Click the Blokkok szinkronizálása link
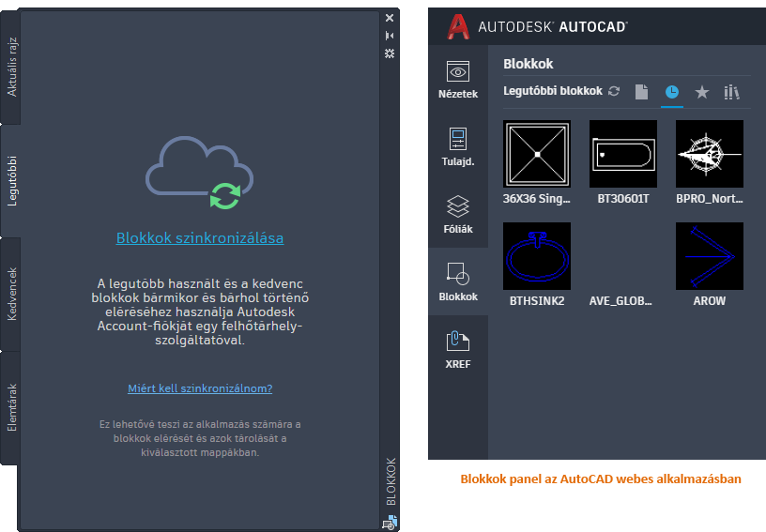This screenshot has width=766, height=532. click(x=200, y=237)
